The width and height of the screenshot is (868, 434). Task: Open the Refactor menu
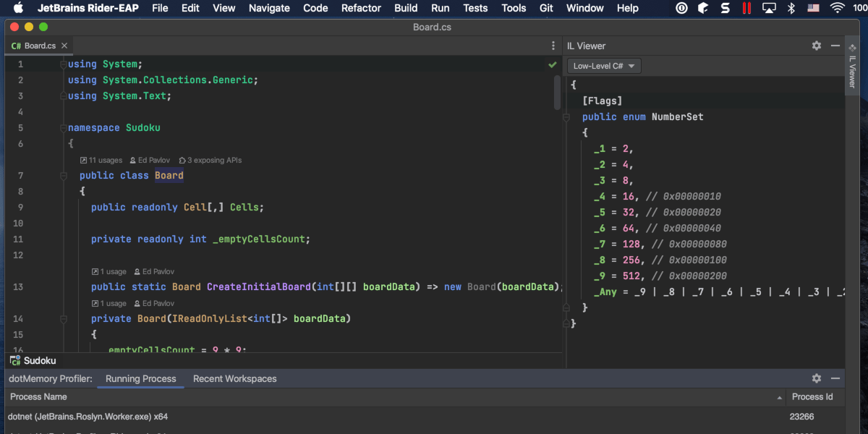coord(361,8)
